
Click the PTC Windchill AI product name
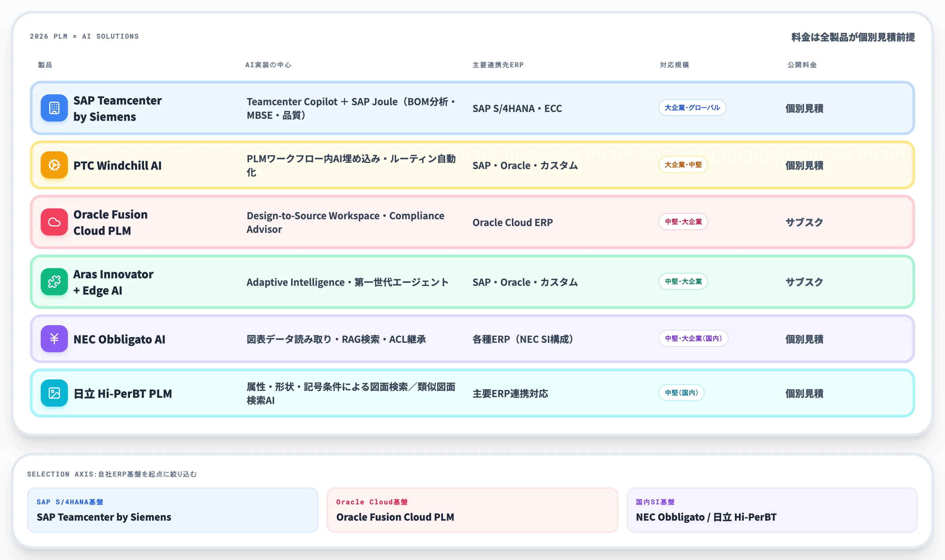[x=117, y=165]
